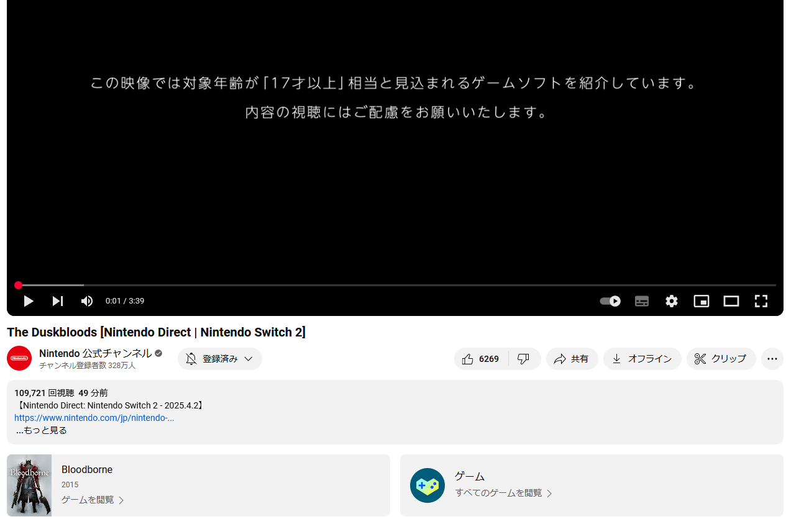Screen dimensions: 786x532
Task: Toggle the autoplay switch
Action: pos(610,301)
